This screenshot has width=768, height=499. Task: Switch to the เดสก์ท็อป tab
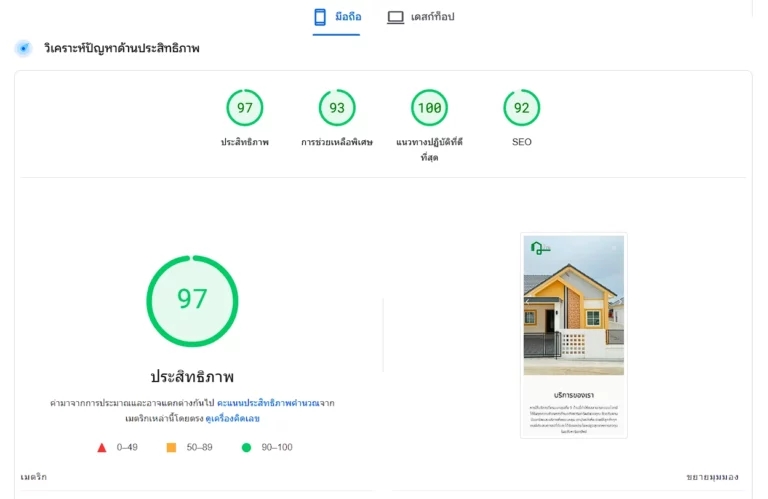point(421,17)
